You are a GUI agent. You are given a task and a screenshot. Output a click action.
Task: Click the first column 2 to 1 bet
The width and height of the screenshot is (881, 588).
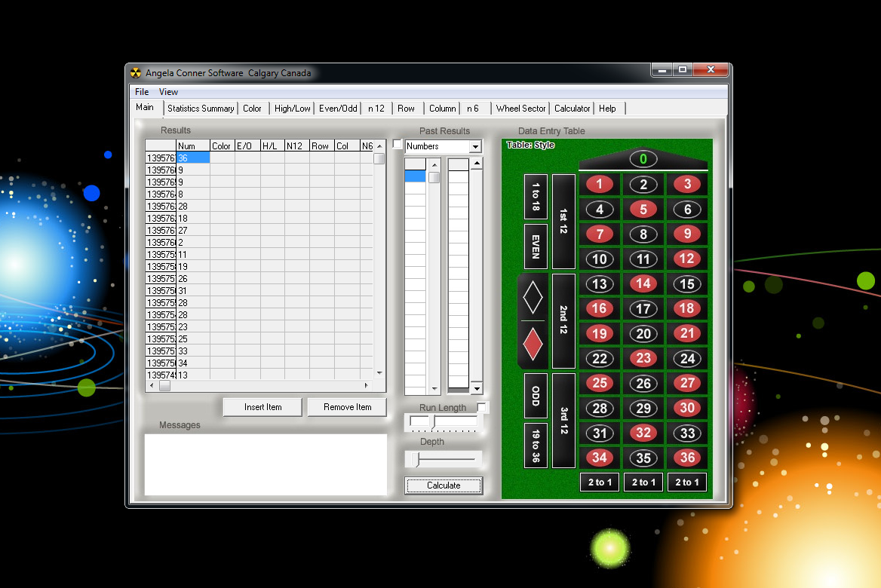pyautogui.click(x=600, y=482)
